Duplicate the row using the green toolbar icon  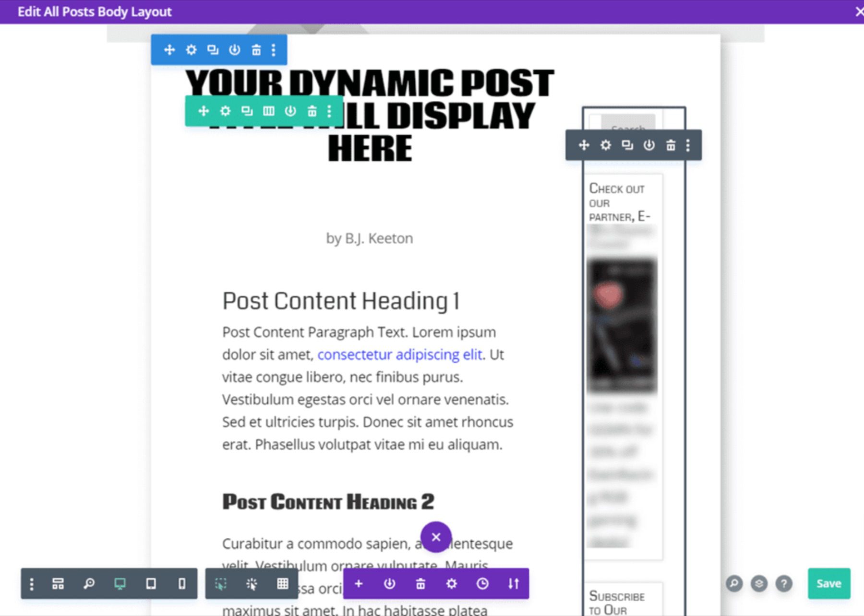(x=246, y=111)
